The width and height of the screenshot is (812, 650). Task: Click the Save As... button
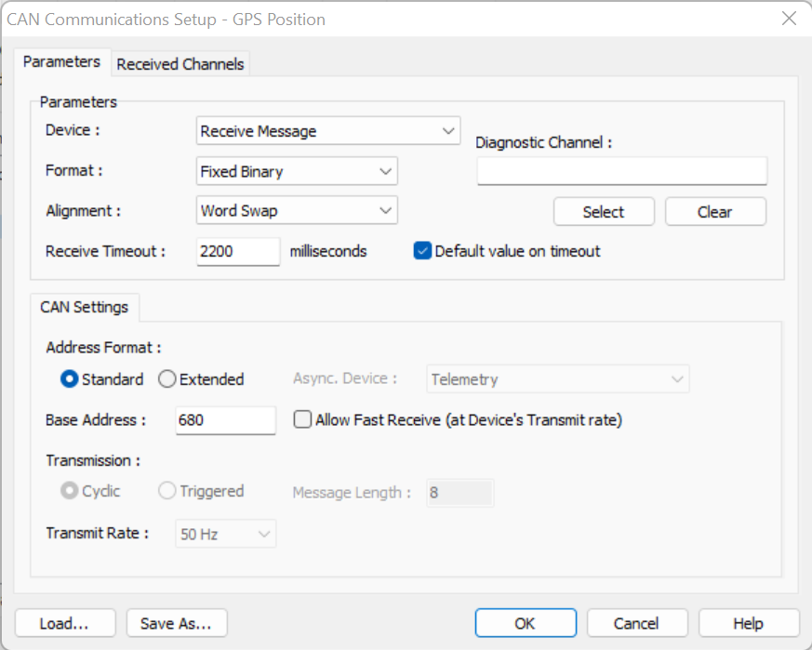[176, 623]
